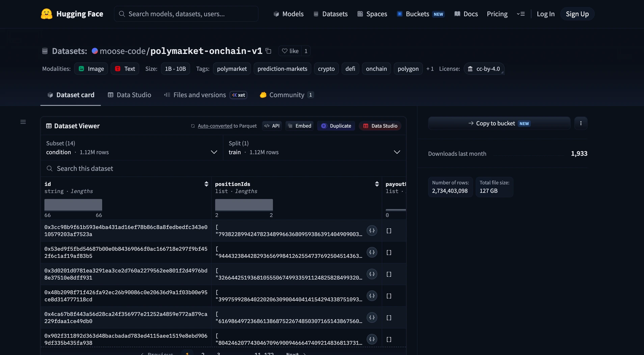Open Spaces in the top navigation

pos(372,14)
